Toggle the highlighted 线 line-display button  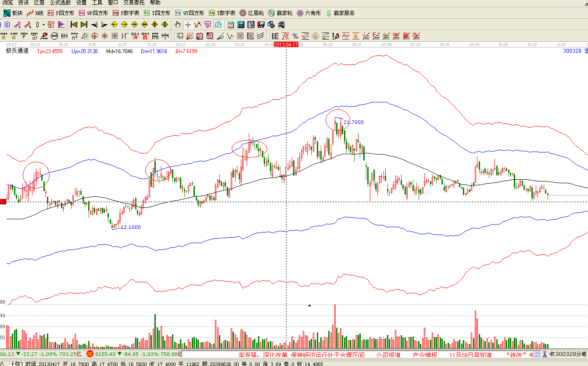[x=218, y=25]
